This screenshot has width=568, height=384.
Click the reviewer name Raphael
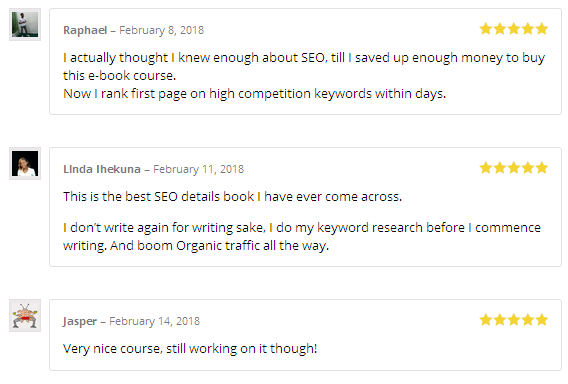(85, 30)
